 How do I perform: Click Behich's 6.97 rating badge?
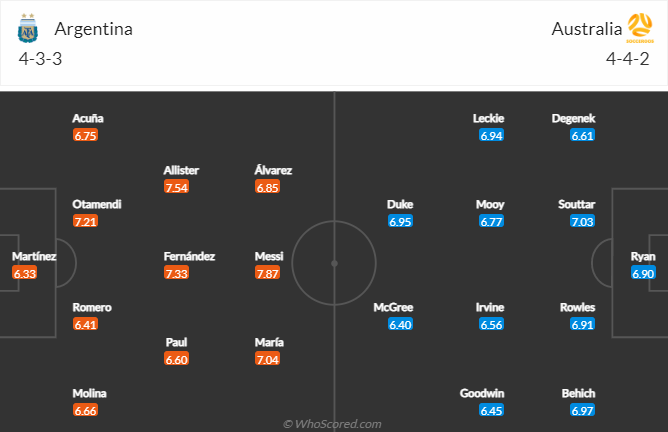tap(582, 410)
